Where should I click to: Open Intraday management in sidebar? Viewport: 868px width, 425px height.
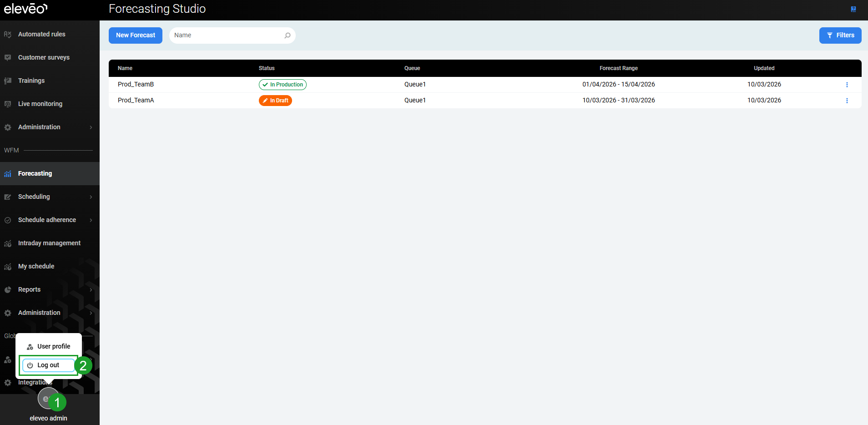coord(49,243)
